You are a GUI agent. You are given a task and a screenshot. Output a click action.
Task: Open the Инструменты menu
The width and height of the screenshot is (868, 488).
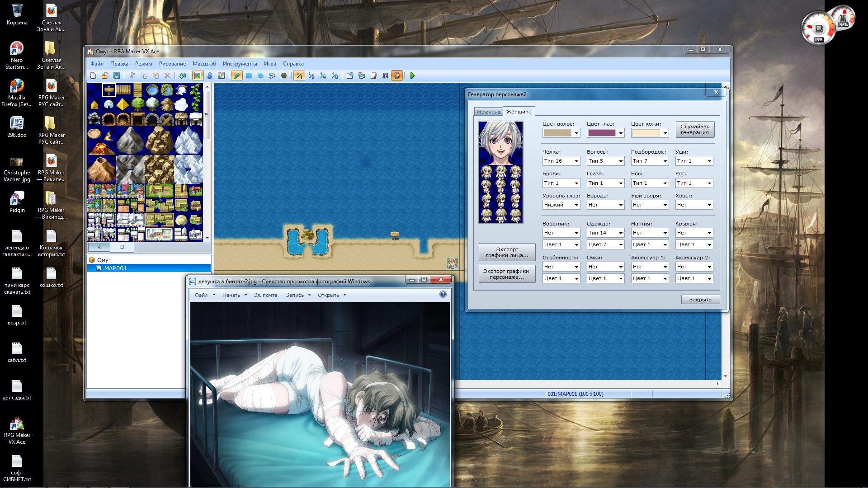tap(240, 64)
